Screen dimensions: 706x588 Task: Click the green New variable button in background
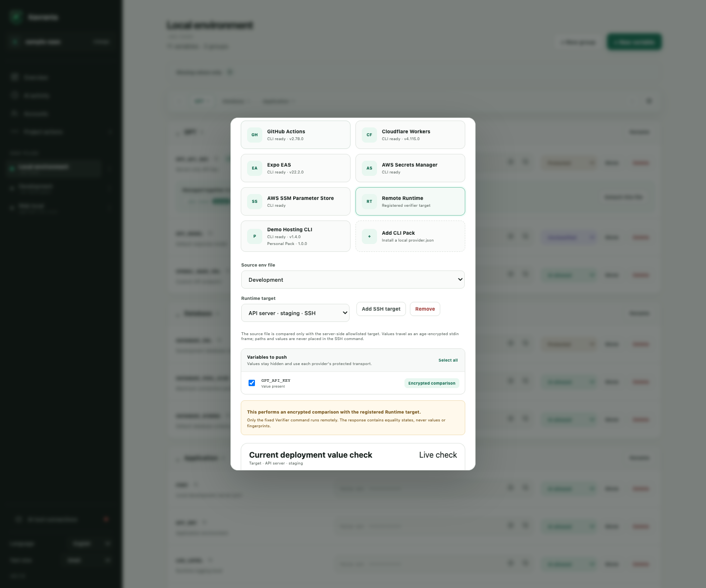click(x=634, y=42)
